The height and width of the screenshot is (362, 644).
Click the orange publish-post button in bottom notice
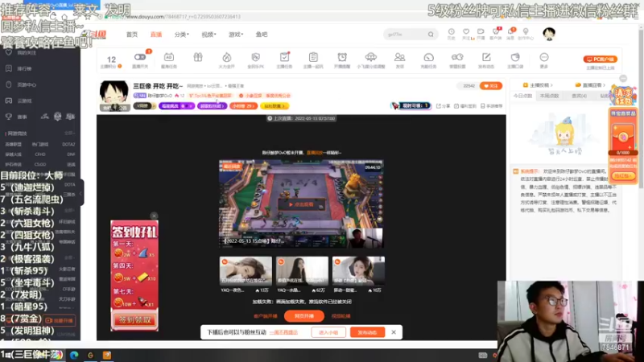(x=367, y=332)
